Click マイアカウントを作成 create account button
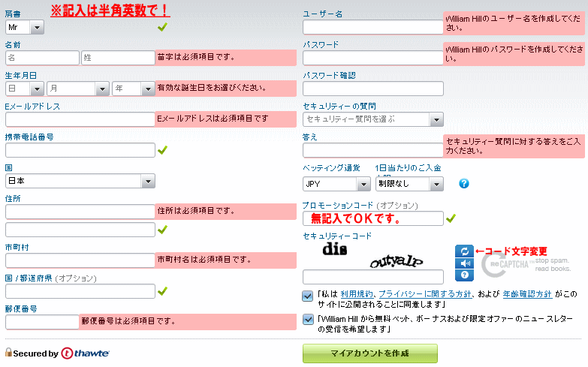This screenshot has height=367, width=588. (370, 353)
